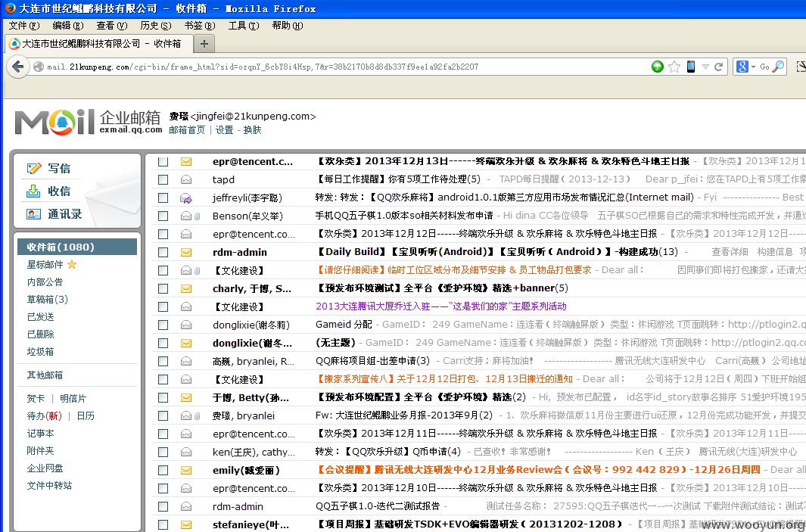Open the 收件箱(1080) folder
This screenshot has width=806, height=532.
pyautogui.click(x=77, y=247)
